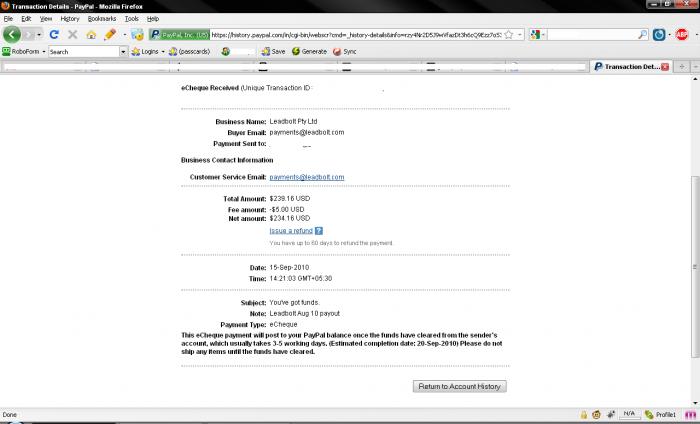Viewport: 700px width, 424px height.
Task: Click the Leadbolt Pty Ltd business name
Action: click(293, 121)
